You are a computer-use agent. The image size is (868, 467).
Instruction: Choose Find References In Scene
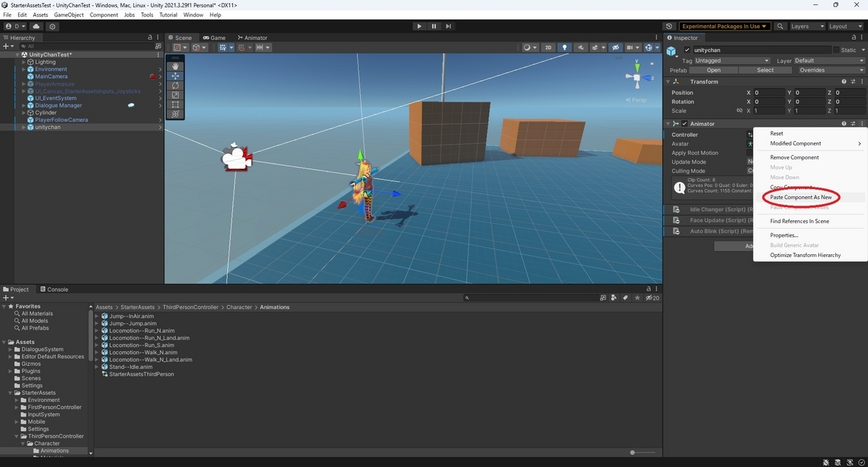point(799,221)
